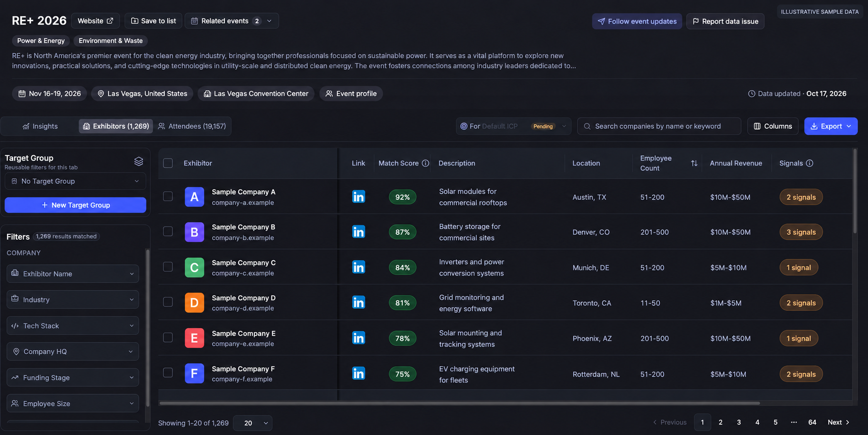Open Sample Company F LinkedIn icon
The image size is (868, 435).
[x=358, y=373]
